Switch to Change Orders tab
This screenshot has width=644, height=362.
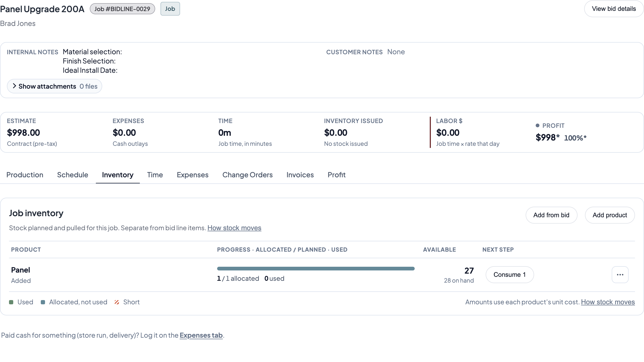pyautogui.click(x=247, y=175)
